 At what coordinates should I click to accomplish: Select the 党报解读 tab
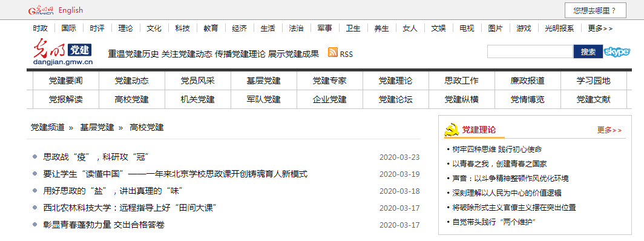click(x=66, y=99)
